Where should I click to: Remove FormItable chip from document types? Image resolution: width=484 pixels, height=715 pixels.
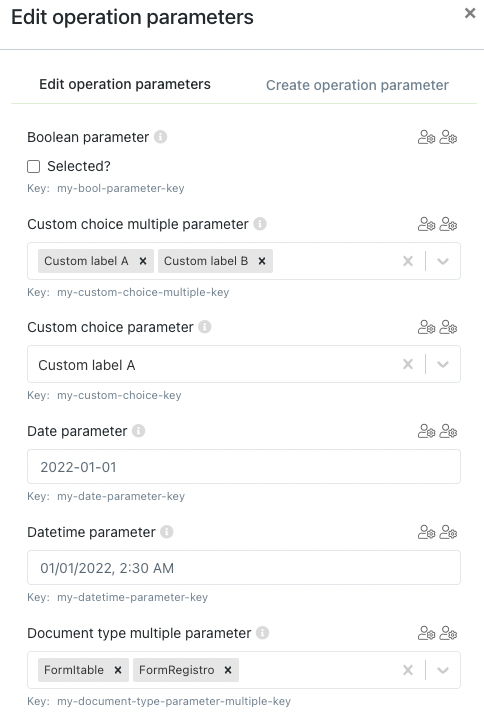tap(118, 670)
